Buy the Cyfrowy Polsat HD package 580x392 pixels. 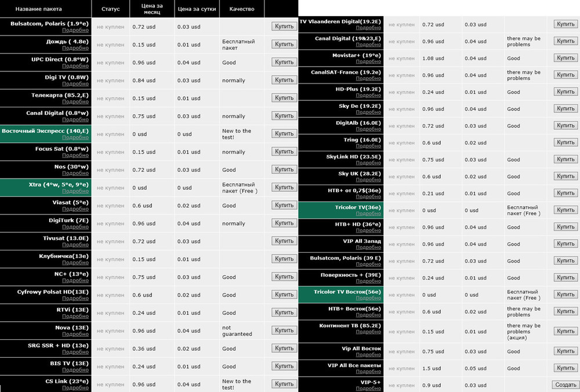point(284,295)
